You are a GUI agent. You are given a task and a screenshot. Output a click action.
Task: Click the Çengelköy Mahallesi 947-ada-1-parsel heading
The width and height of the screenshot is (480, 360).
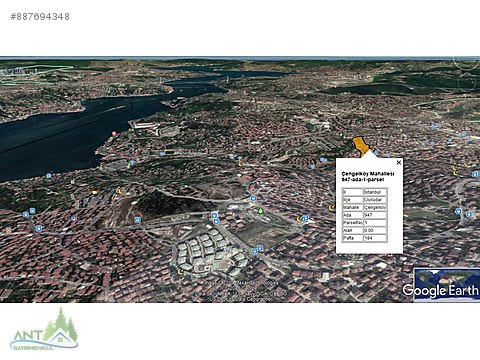click(x=368, y=177)
